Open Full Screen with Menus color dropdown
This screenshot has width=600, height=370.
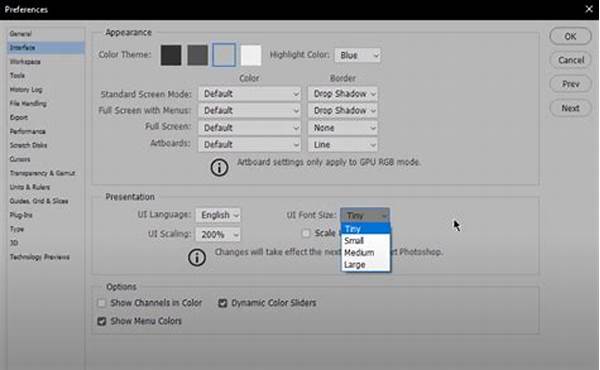[x=249, y=111]
